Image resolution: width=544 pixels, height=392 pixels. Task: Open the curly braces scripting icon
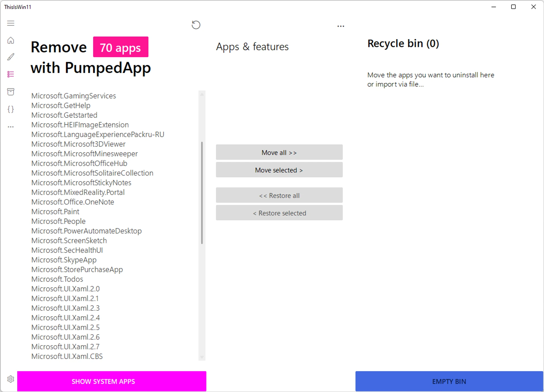(11, 109)
